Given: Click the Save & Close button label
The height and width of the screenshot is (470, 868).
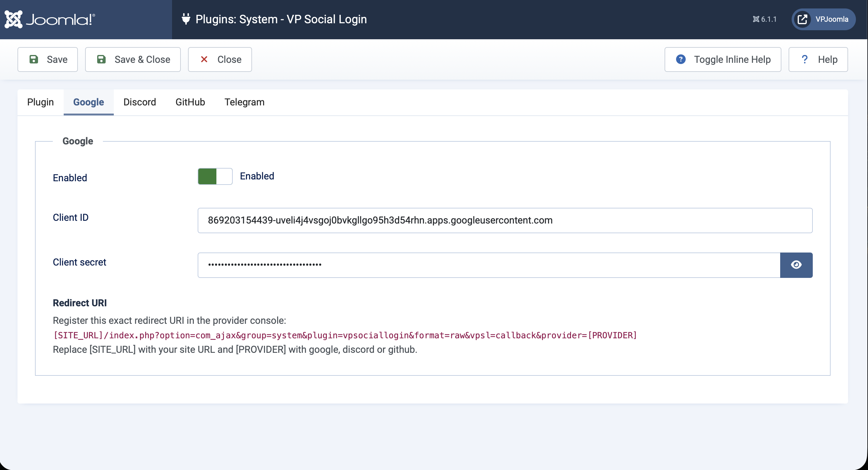Looking at the screenshot, I should coord(142,59).
